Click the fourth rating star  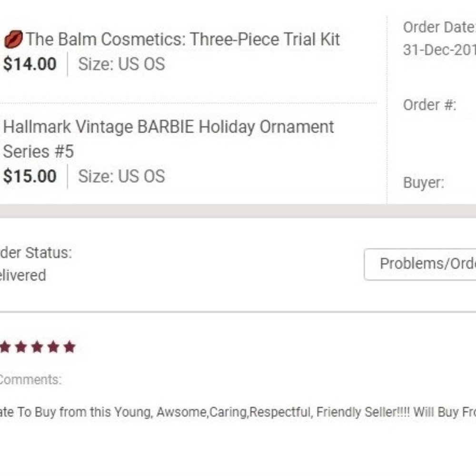(x=53, y=347)
